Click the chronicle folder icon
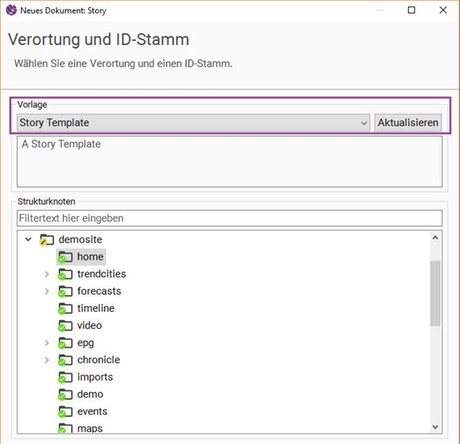Screen dimensions: 460x444 65,360
